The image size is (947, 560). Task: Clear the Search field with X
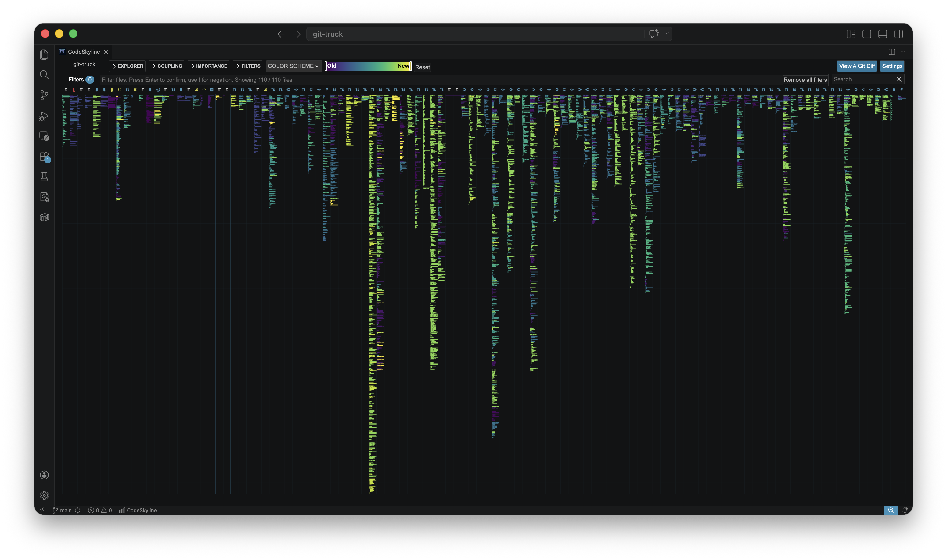tap(899, 79)
